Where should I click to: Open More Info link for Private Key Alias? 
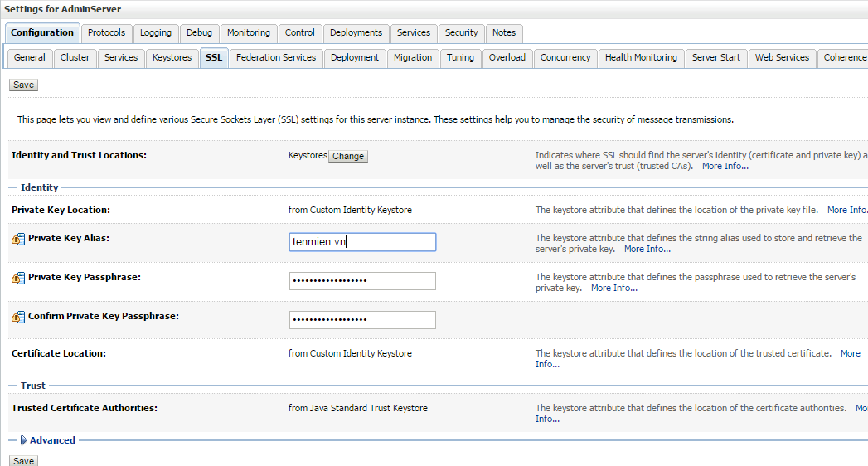coord(647,249)
